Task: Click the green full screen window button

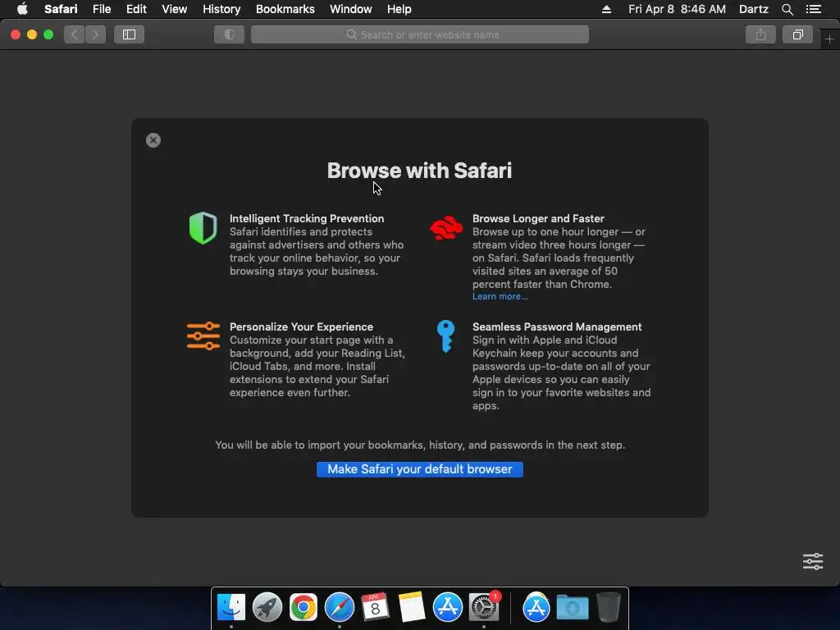Action: click(x=48, y=34)
